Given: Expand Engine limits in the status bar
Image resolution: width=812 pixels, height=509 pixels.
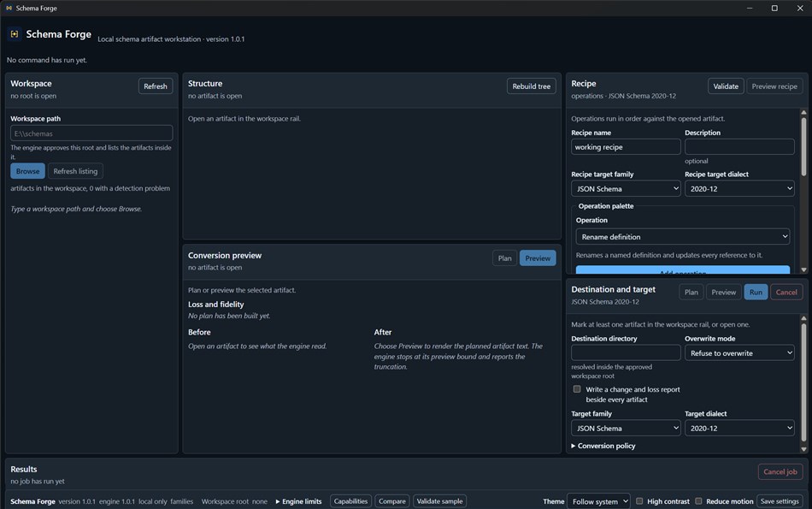Looking at the screenshot, I should 299,501.
